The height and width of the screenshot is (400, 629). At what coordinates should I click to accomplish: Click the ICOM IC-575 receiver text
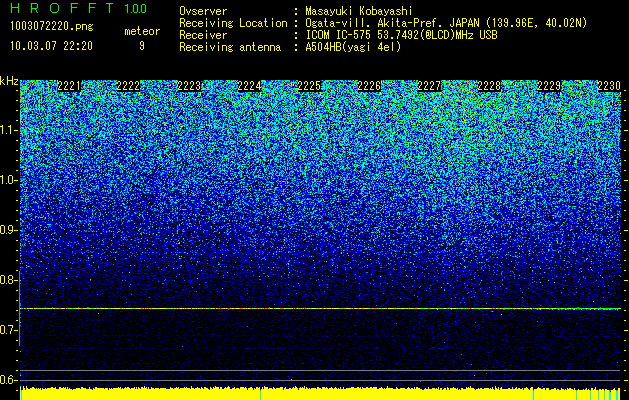[401, 35]
